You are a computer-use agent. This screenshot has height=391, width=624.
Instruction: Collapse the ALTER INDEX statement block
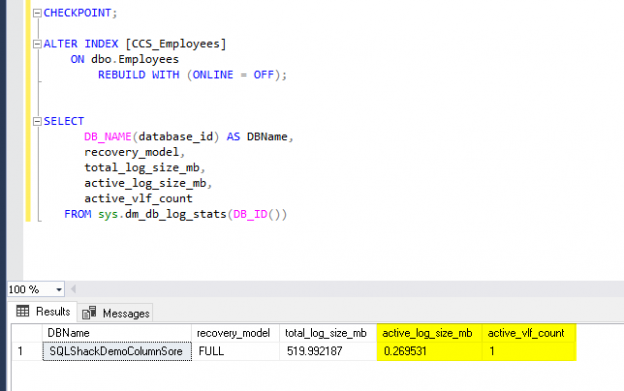click(37, 44)
